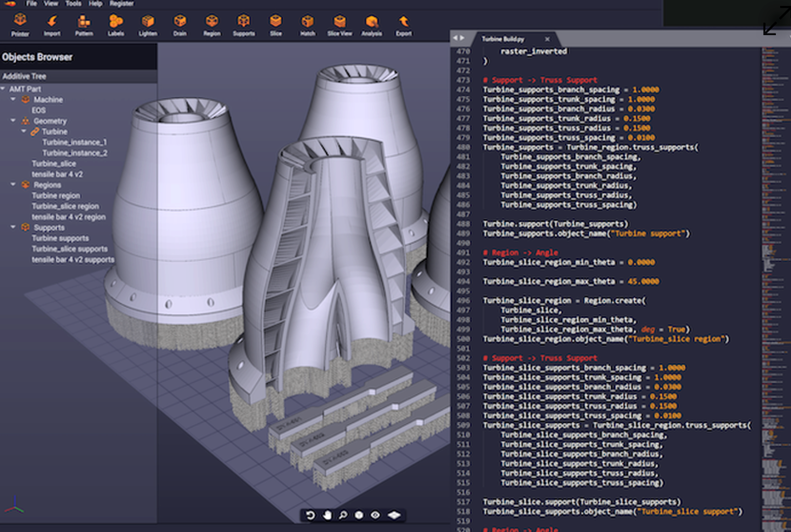This screenshot has height=532, width=791.
Task: Click the Export toolbar icon
Action: click(404, 25)
